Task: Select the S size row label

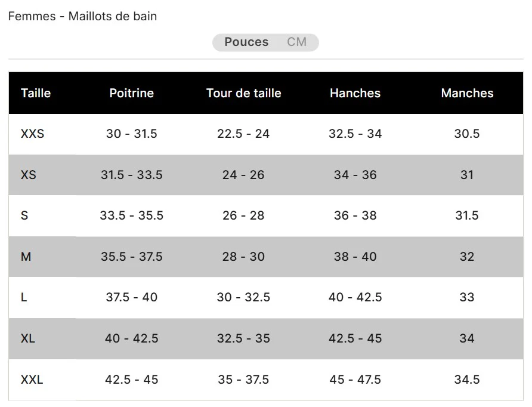Action: tap(24, 215)
